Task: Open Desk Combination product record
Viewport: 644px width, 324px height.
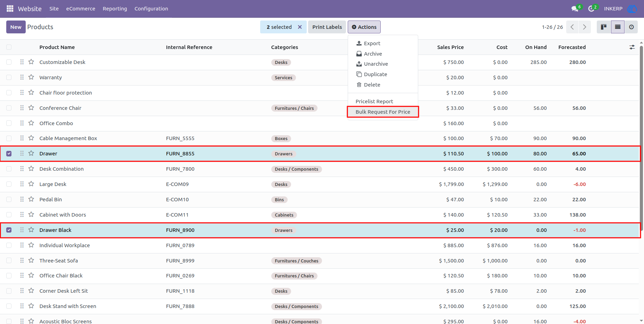Action: pos(61,169)
